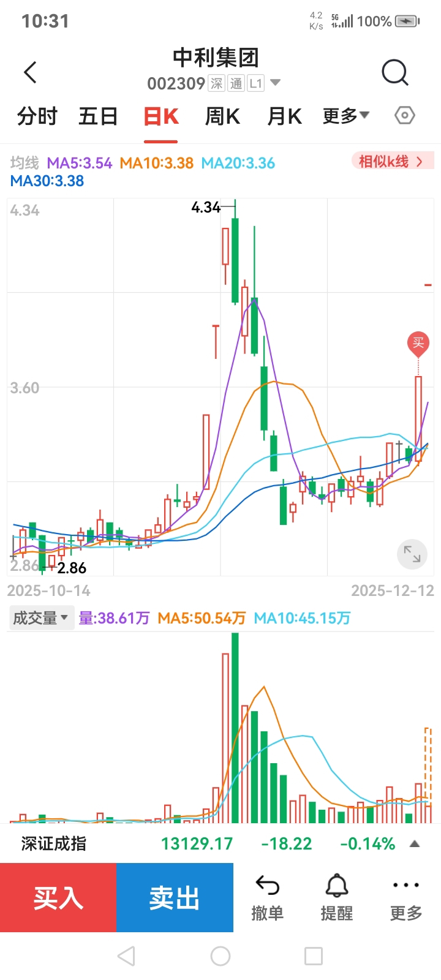Expand chart to fullscreen
Image resolution: width=441 pixels, height=980 pixels.
[412, 554]
